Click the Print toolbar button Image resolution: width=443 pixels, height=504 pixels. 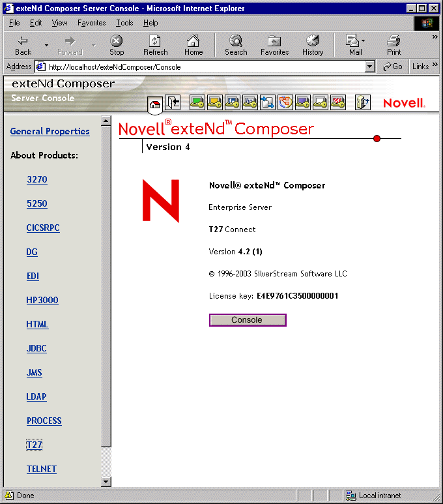(393, 46)
